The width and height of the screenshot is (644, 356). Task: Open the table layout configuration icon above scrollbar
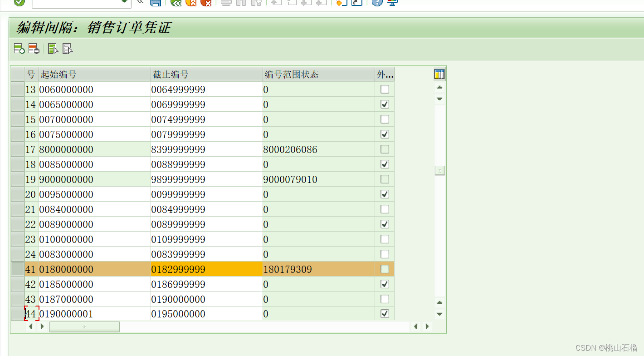coord(439,74)
